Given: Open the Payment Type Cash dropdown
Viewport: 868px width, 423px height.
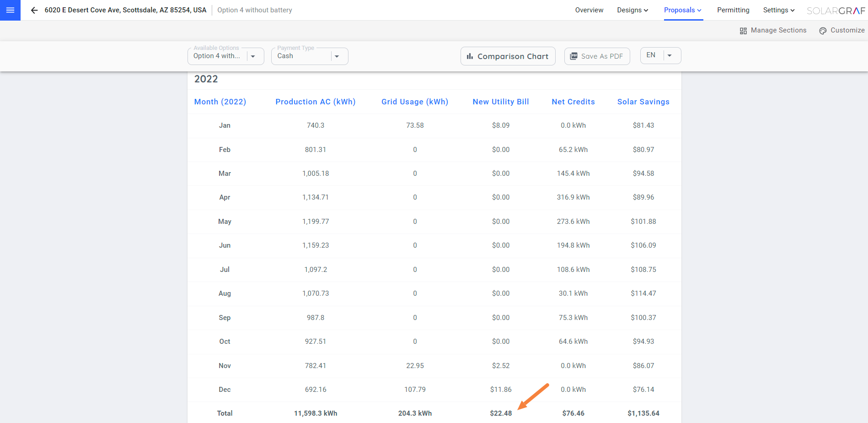Looking at the screenshot, I should point(337,56).
